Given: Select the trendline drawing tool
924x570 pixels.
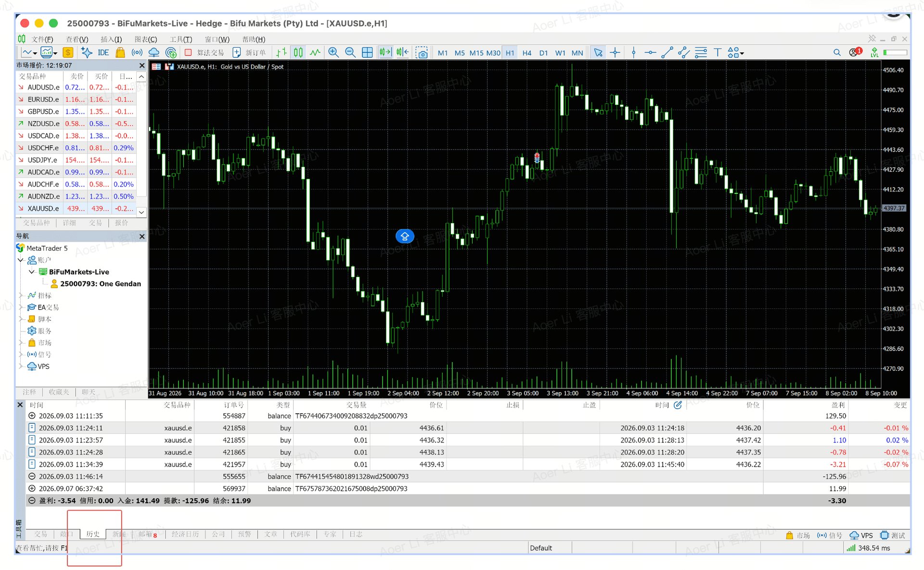Looking at the screenshot, I should click(667, 52).
